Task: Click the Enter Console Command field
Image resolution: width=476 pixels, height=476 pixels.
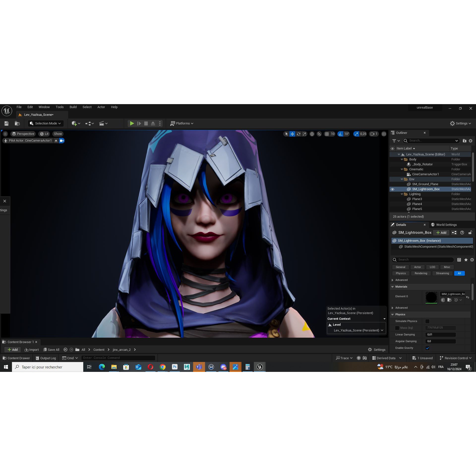Action: [x=118, y=358]
